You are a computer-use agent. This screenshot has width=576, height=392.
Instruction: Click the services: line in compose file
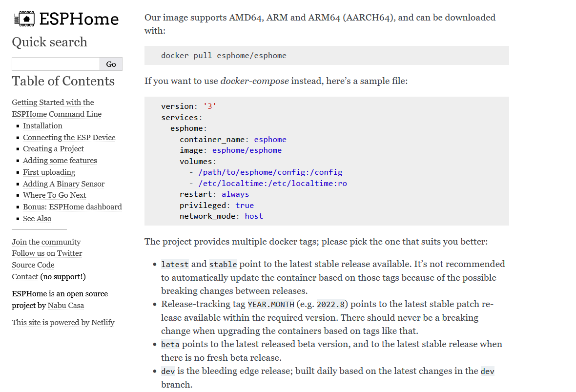coord(182,118)
